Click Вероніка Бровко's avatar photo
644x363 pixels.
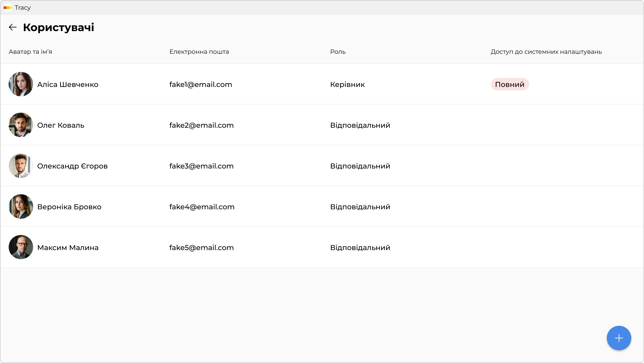tap(21, 206)
